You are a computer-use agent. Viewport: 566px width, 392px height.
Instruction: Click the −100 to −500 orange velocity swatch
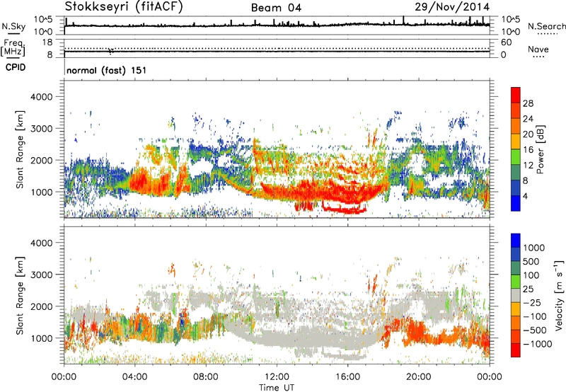click(516, 323)
